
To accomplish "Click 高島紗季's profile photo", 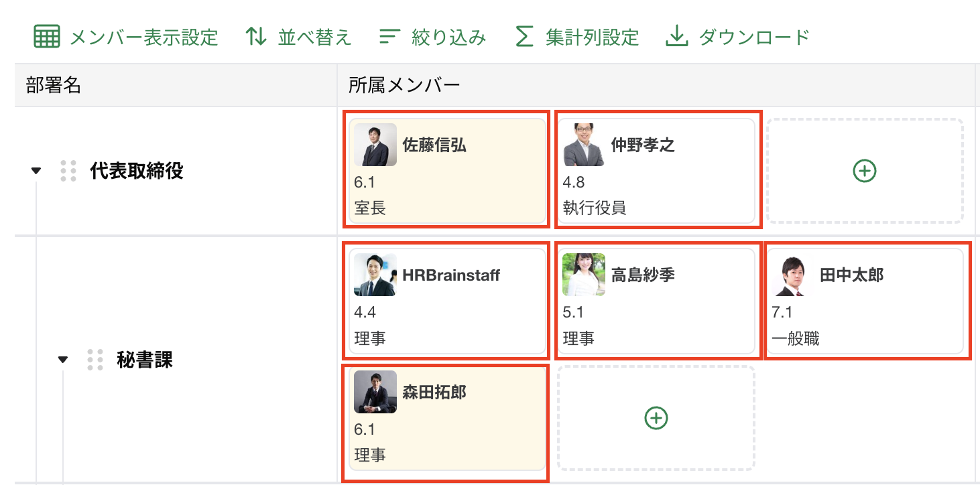I will tap(583, 275).
